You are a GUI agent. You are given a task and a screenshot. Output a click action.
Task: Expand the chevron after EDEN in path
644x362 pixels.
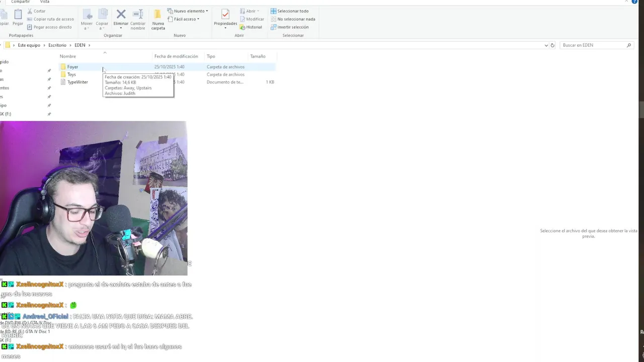tap(89, 45)
